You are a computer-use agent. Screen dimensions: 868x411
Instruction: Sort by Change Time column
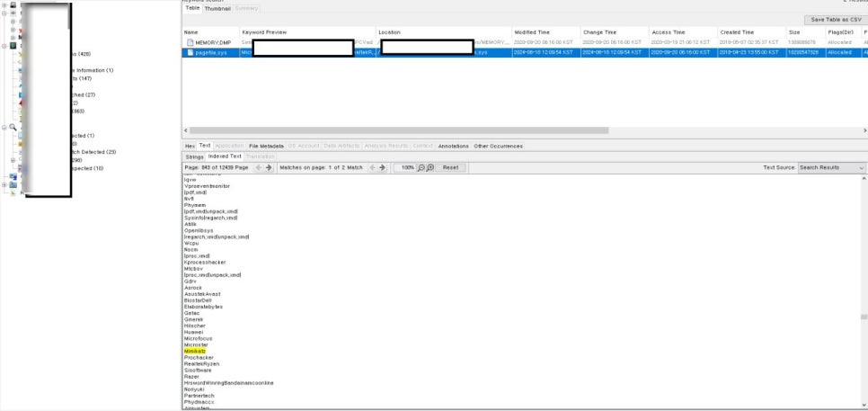(615, 32)
